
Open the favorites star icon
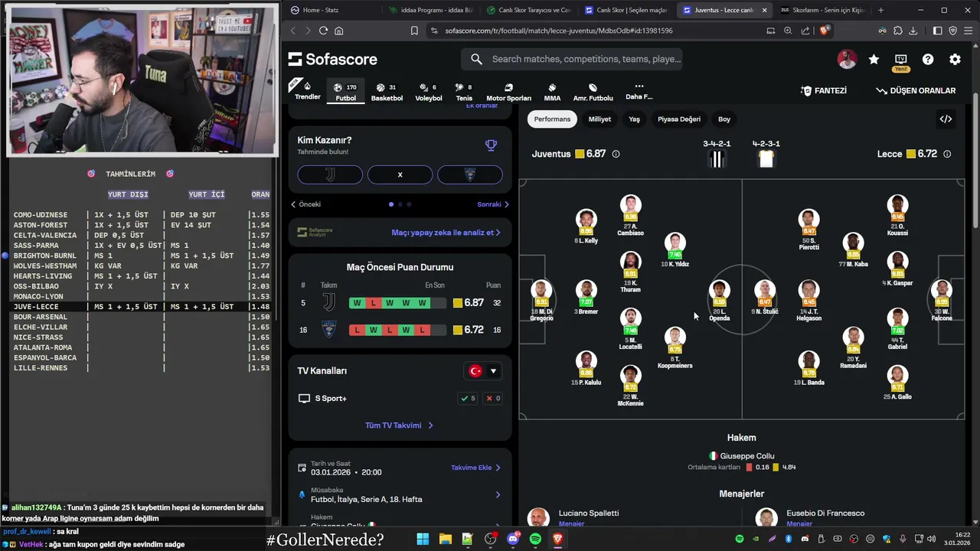pyautogui.click(x=874, y=59)
